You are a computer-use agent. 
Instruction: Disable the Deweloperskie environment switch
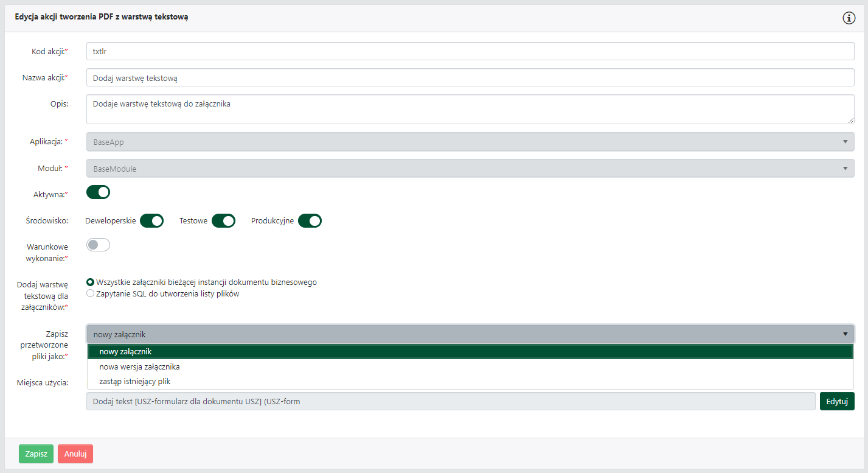pyautogui.click(x=151, y=221)
